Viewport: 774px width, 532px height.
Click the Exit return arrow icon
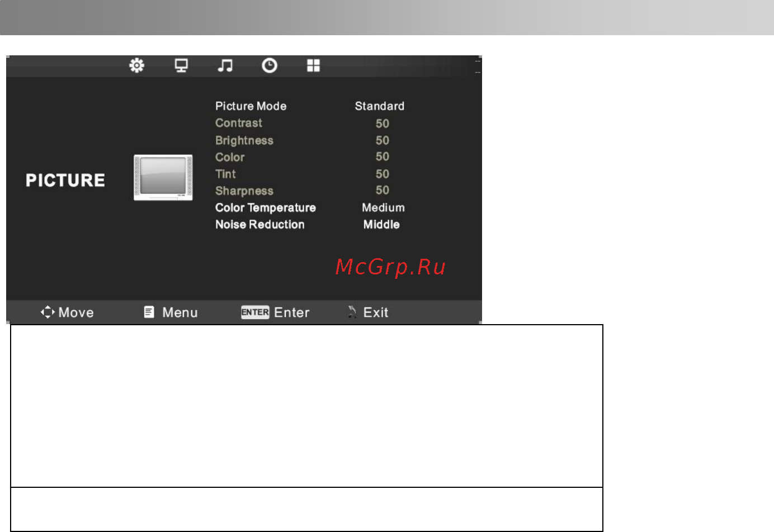coord(352,312)
